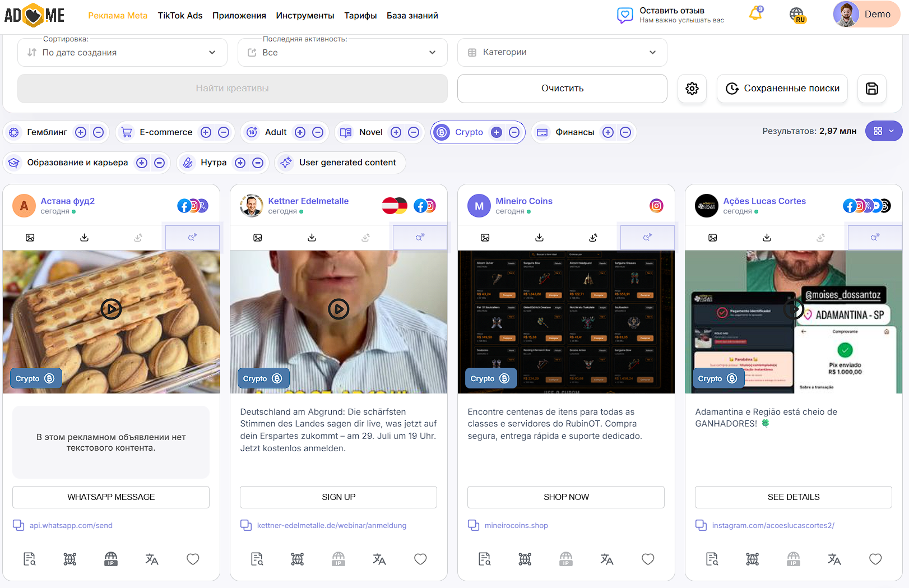Click the find similar icon on Астана фуд2 card

pos(192,238)
